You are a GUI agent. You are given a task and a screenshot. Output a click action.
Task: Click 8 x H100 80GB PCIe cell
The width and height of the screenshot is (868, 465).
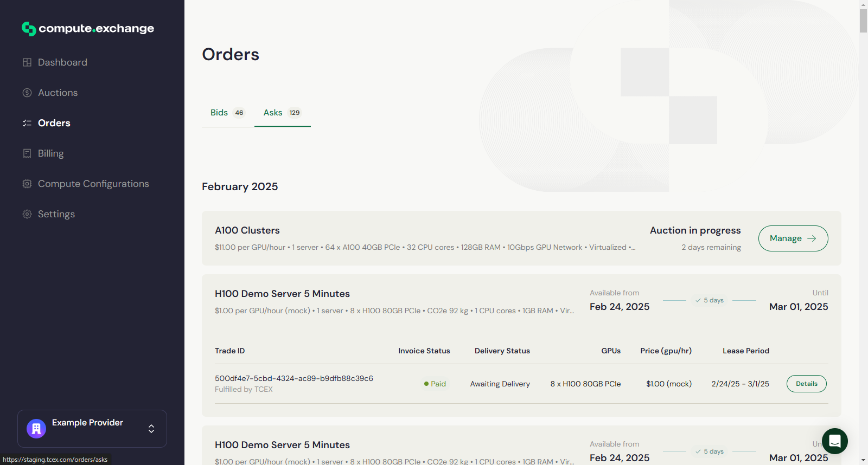click(586, 384)
